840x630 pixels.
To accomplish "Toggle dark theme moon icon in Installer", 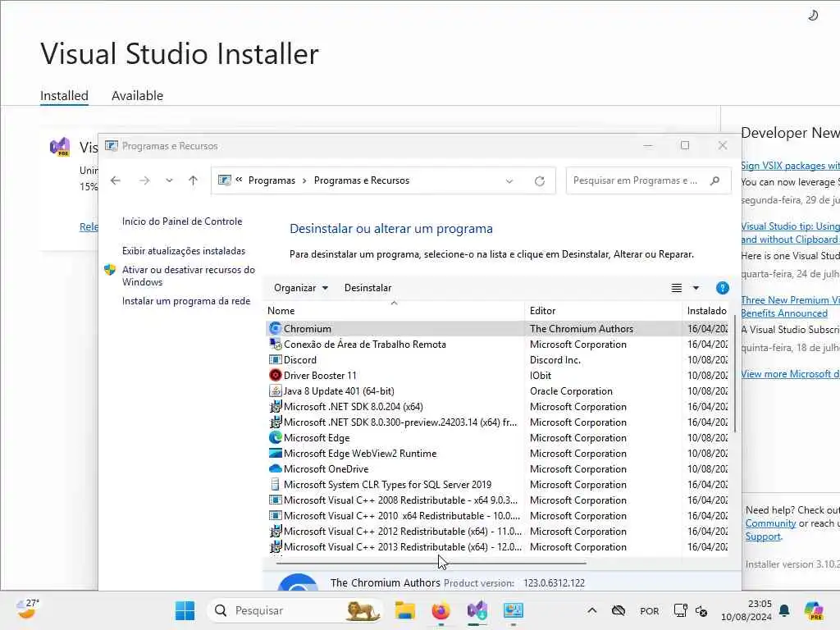I will [x=813, y=16].
